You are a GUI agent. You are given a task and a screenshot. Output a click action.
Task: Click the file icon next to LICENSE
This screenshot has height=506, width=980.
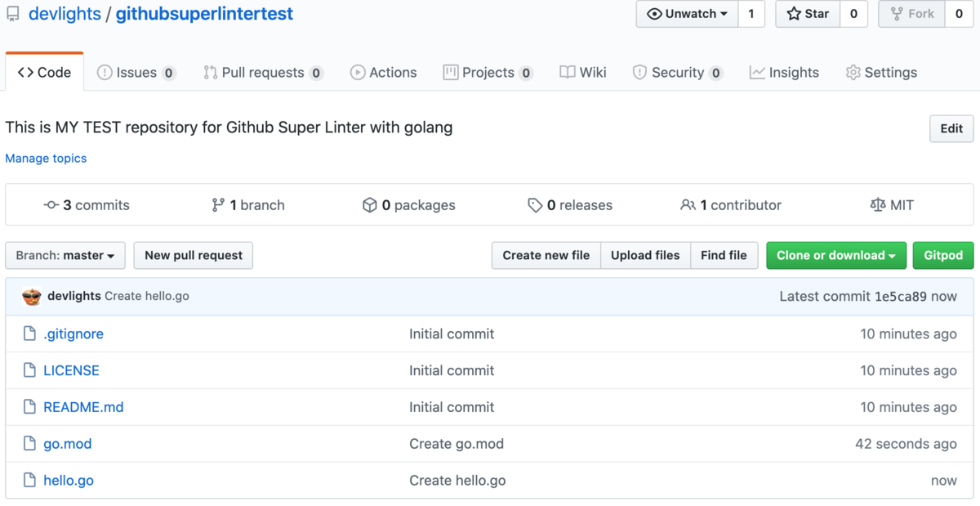29,370
